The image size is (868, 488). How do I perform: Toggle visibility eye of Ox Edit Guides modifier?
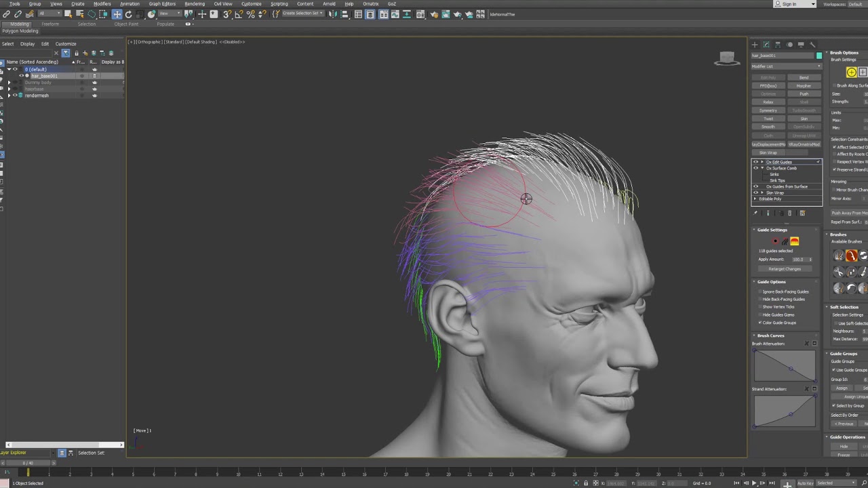(x=755, y=162)
